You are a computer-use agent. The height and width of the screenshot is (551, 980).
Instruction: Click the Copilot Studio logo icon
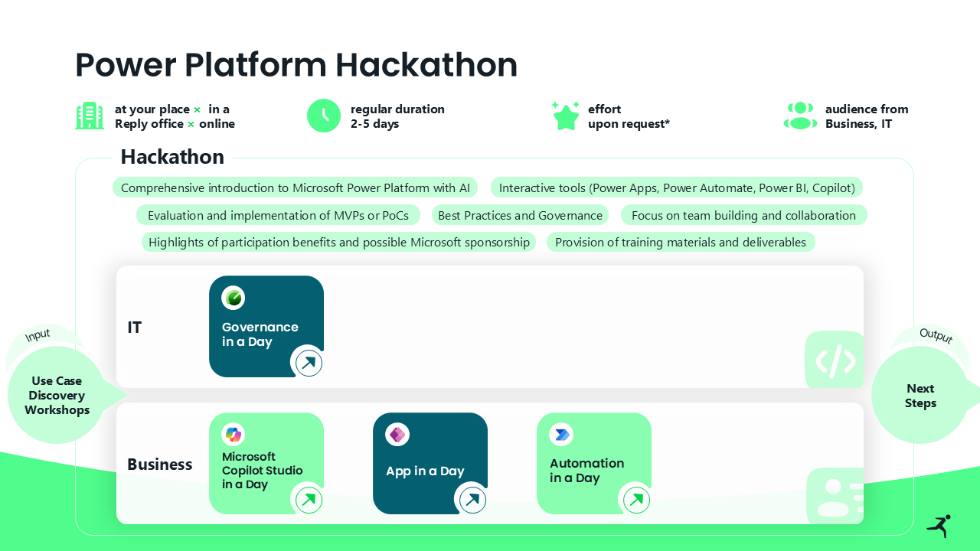click(234, 435)
